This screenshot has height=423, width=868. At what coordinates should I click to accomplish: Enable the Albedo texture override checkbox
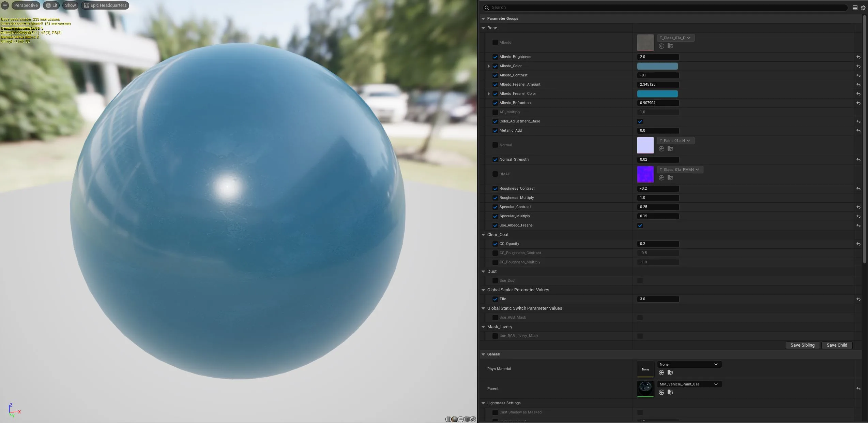(495, 42)
